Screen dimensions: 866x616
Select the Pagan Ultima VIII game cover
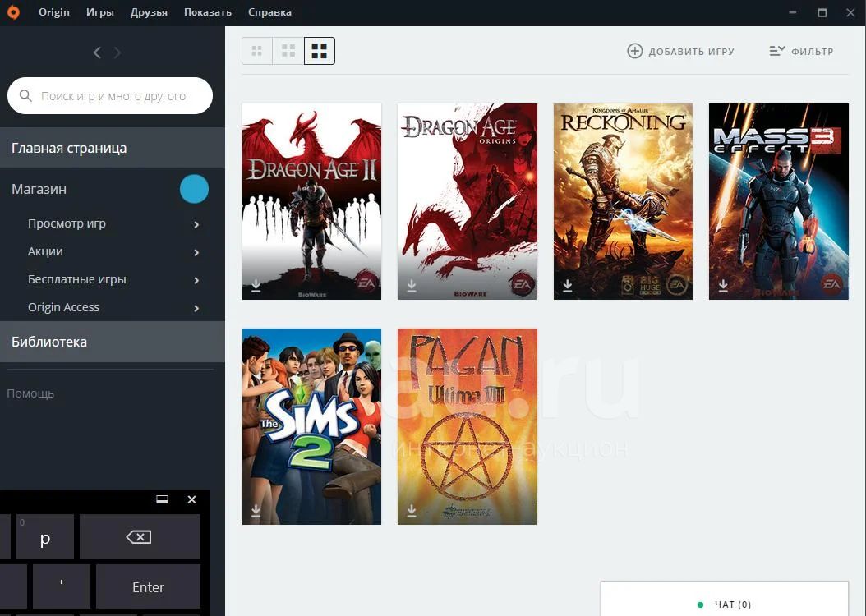click(468, 426)
